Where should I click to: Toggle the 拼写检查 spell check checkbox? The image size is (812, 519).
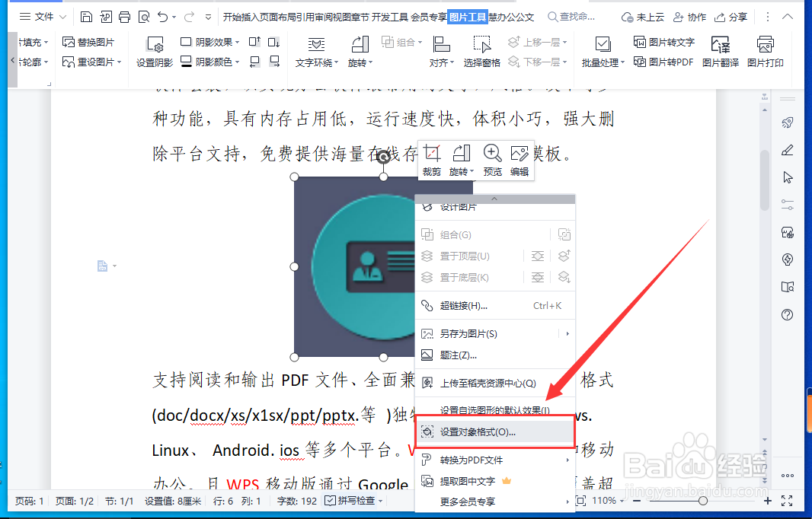[x=330, y=501]
